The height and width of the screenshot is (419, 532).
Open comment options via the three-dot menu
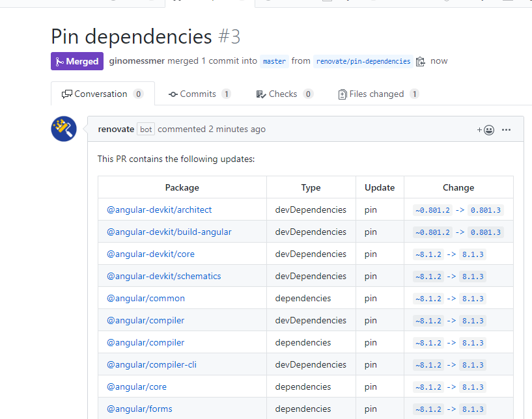coord(507,129)
